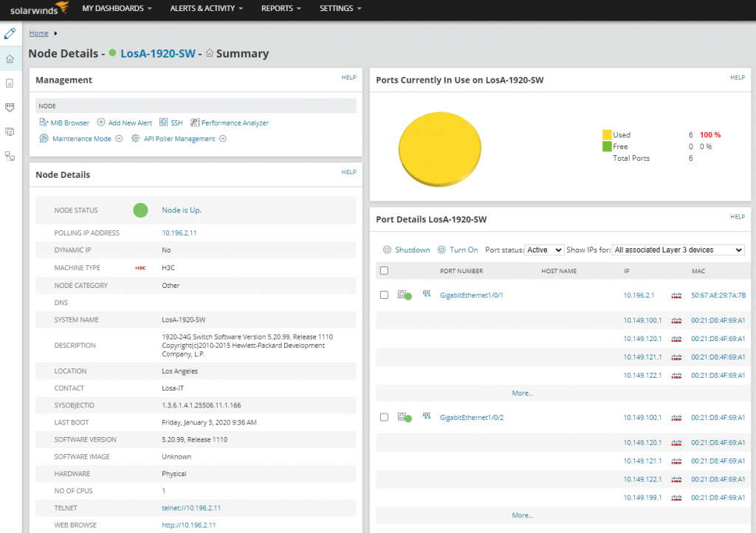Viewport: 756px width, 533px height.
Task: Click the port status icon for GigabitEthernet1/0/1
Action: click(x=405, y=295)
